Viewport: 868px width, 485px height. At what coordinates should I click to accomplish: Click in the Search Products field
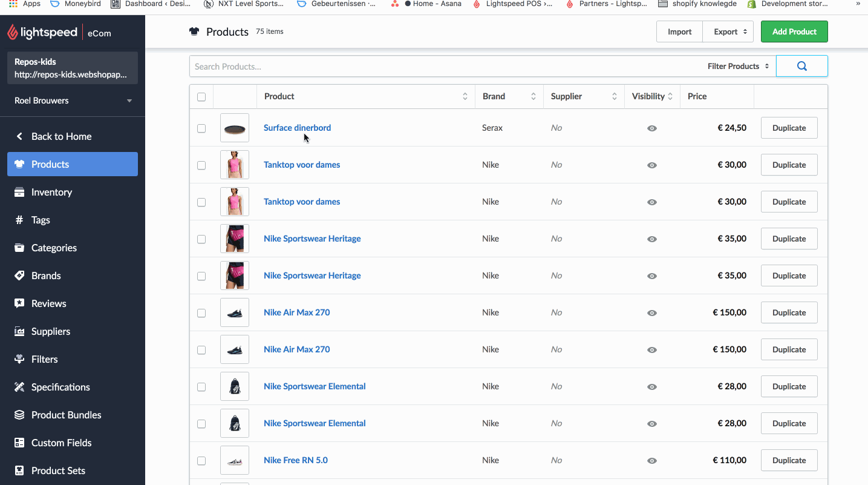click(445, 66)
